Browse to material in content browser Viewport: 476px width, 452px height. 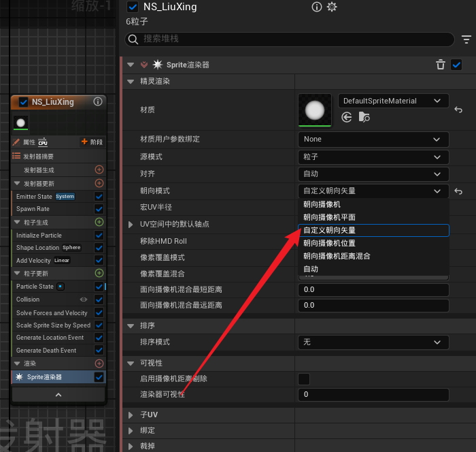[364, 117]
